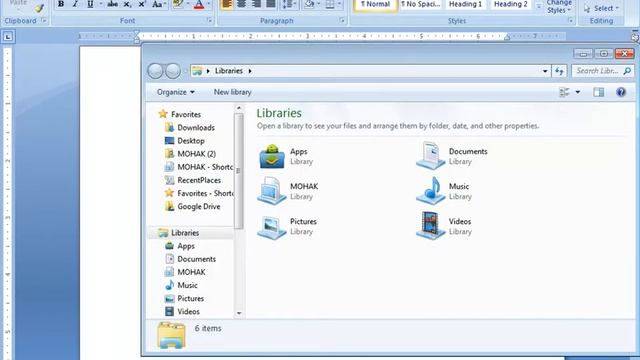Apply Normal style in Word
Screen dimensions: 640x360
click(375, 5)
